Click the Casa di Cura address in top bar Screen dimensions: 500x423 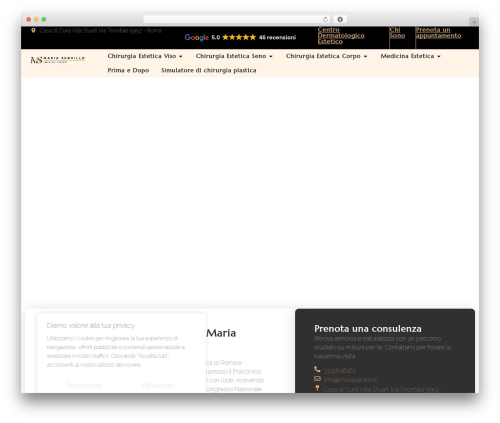point(100,31)
